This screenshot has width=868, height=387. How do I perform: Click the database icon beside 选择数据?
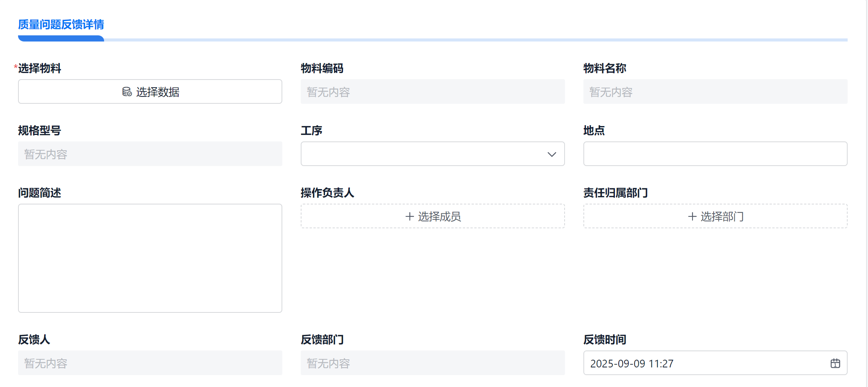tap(127, 92)
